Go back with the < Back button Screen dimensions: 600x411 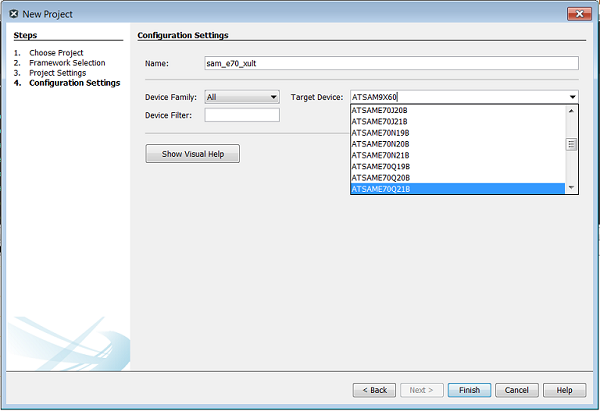click(x=374, y=390)
